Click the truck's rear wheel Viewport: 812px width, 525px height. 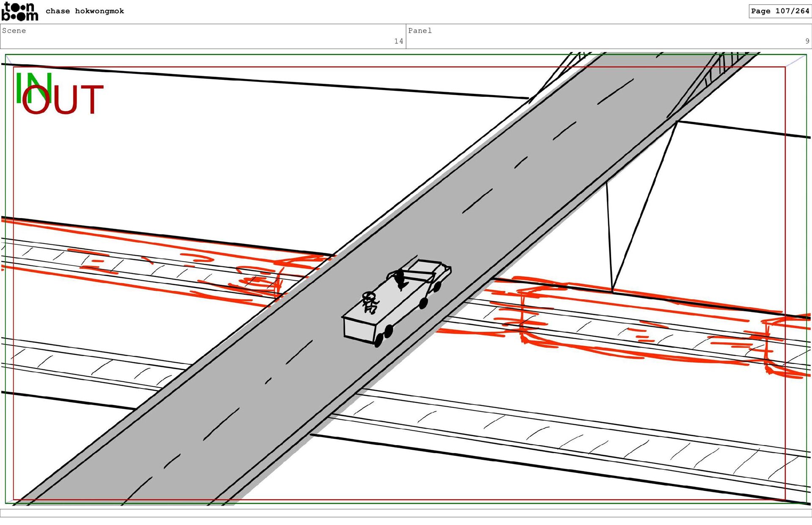[379, 339]
